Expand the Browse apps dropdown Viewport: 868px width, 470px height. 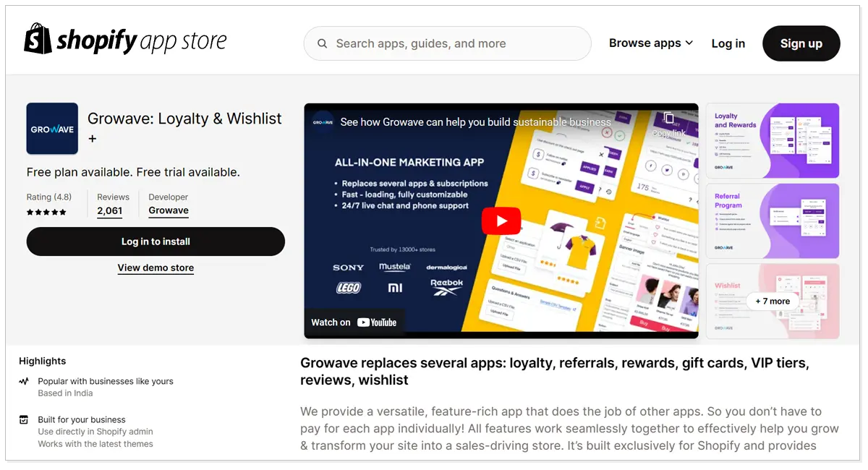[651, 43]
